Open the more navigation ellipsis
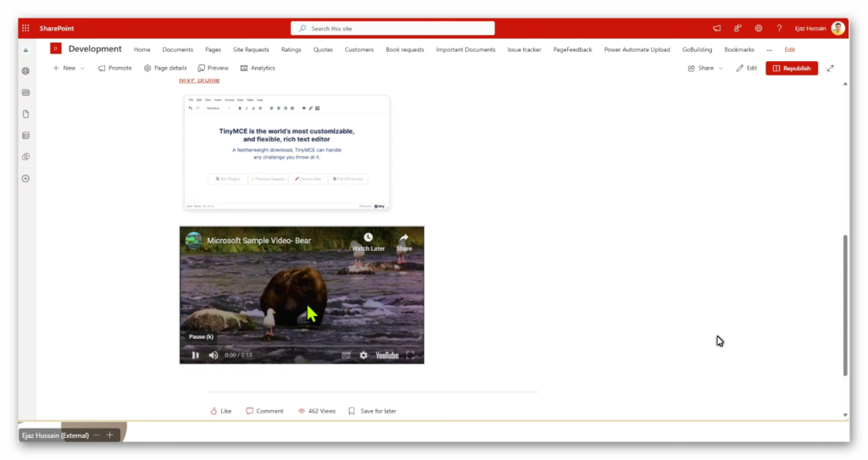 point(770,50)
